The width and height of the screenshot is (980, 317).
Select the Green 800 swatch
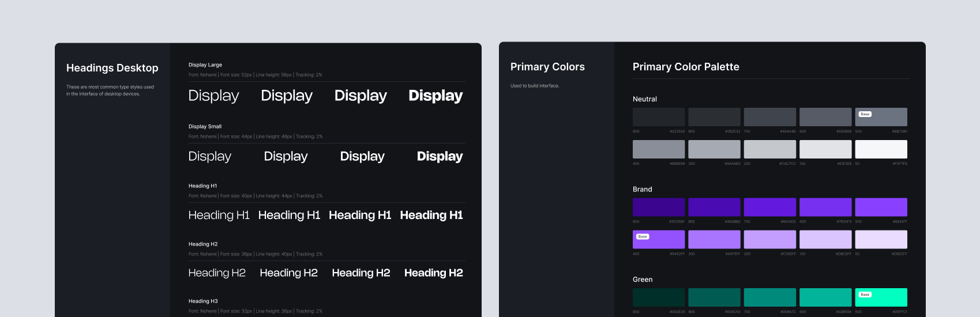coord(714,297)
